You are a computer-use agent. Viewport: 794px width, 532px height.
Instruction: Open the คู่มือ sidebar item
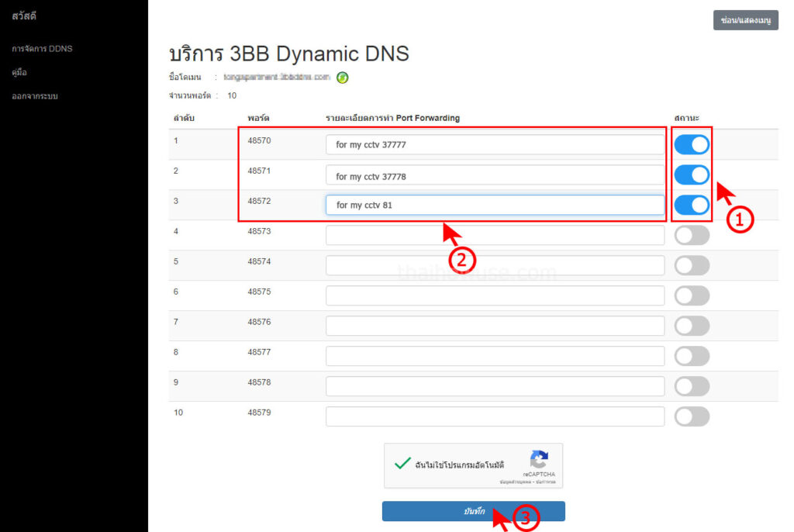pos(19,72)
